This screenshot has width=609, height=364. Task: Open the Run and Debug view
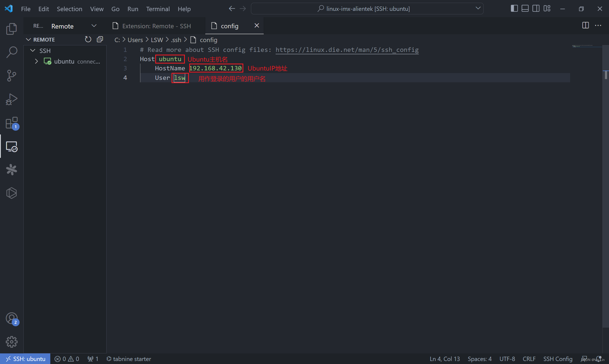coord(11,99)
